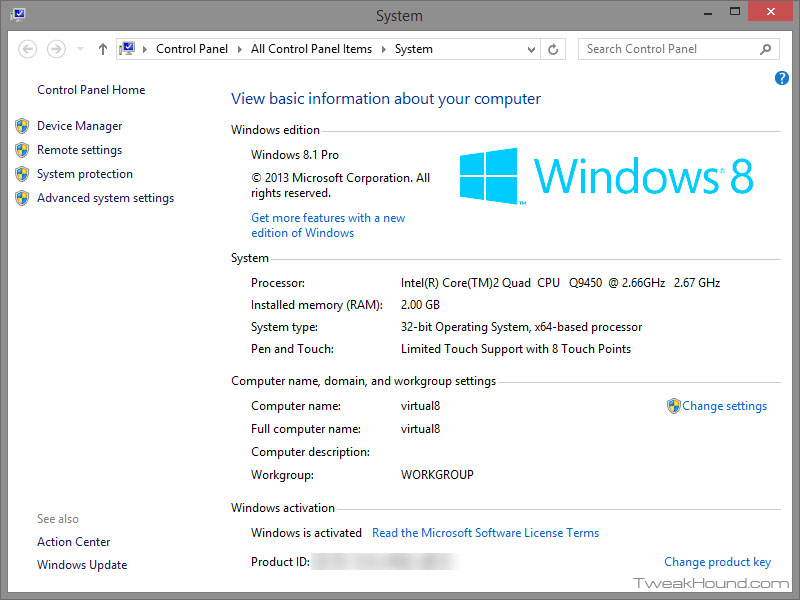Click the shield icon beside Advanced system settings
The width and height of the screenshot is (800, 600).
(22, 198)
